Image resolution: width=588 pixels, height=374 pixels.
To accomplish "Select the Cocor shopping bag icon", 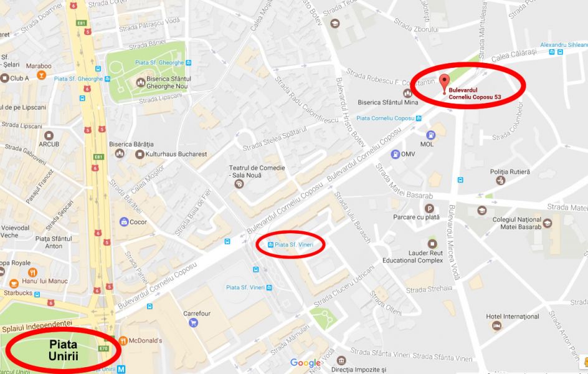I will pos(124,222).
